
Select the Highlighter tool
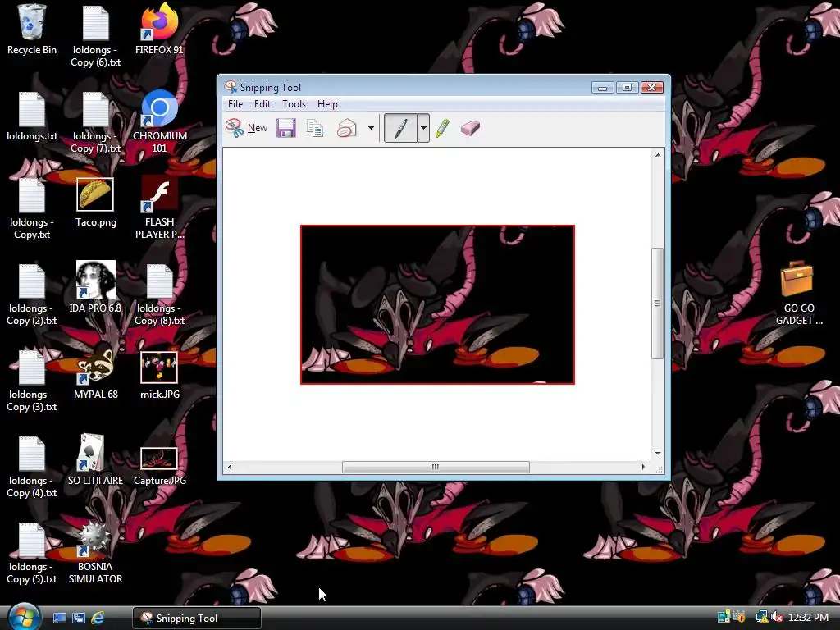(x=442, y=128)
